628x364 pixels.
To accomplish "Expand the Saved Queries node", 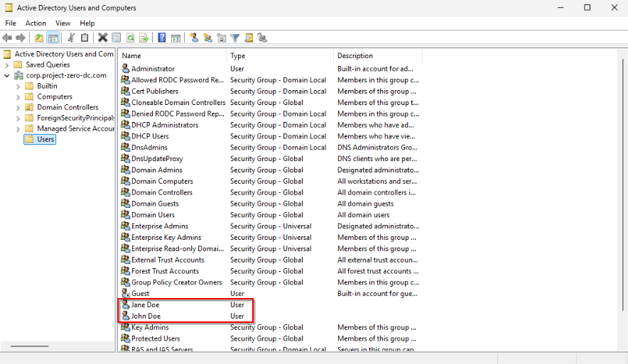I will [7, 65].
